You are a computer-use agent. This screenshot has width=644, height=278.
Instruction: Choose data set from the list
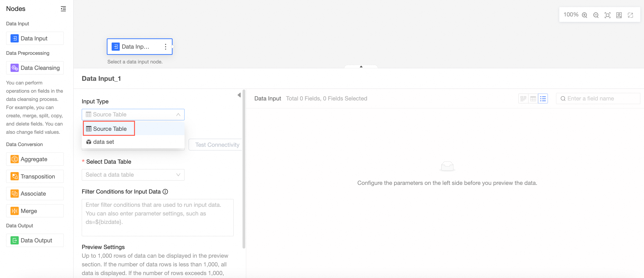click(x=103, y=142)
